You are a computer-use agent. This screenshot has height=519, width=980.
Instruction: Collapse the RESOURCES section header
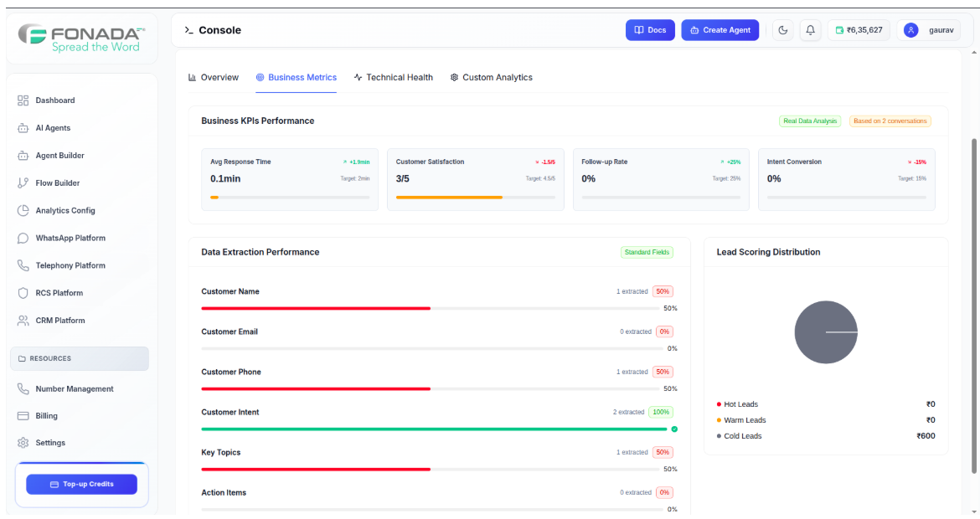80,358
